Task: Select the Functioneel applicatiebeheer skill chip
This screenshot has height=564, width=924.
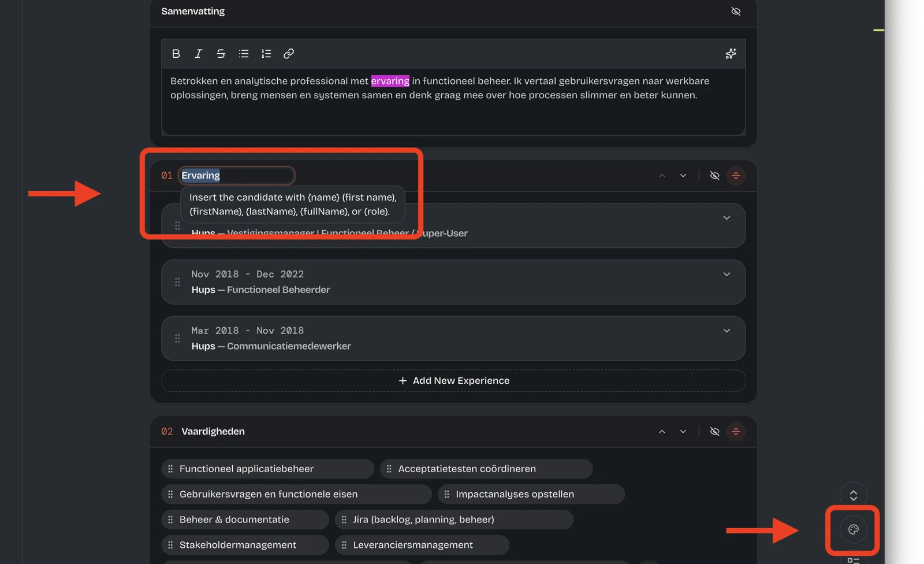Action: pos(267,469)
